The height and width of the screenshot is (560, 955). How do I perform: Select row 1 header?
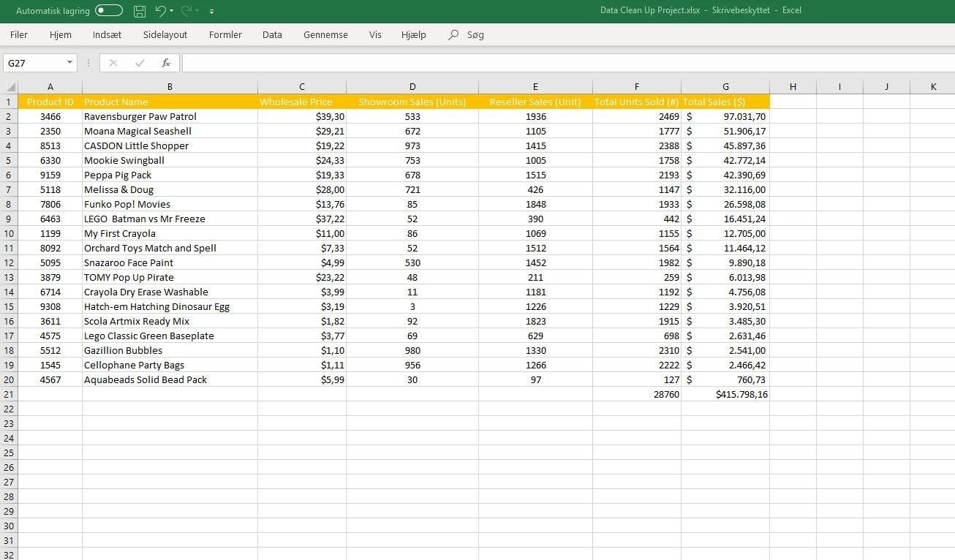[x=9, y=102]
